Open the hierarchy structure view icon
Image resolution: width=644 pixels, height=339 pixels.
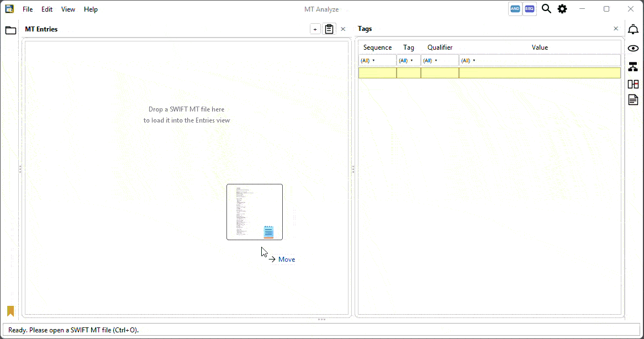634,66
